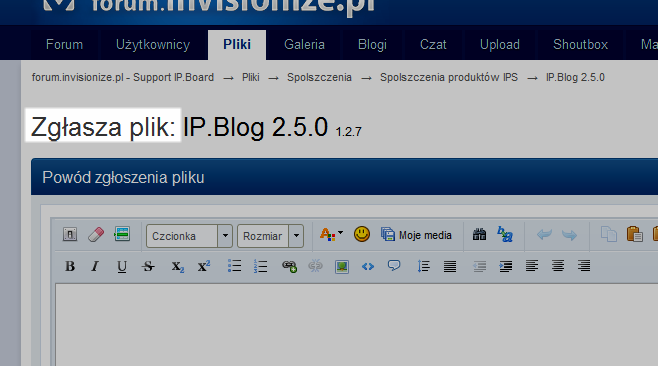Screen dimensions: 658x366
Task: Insert a bulleted list
Action: [234, 266]
